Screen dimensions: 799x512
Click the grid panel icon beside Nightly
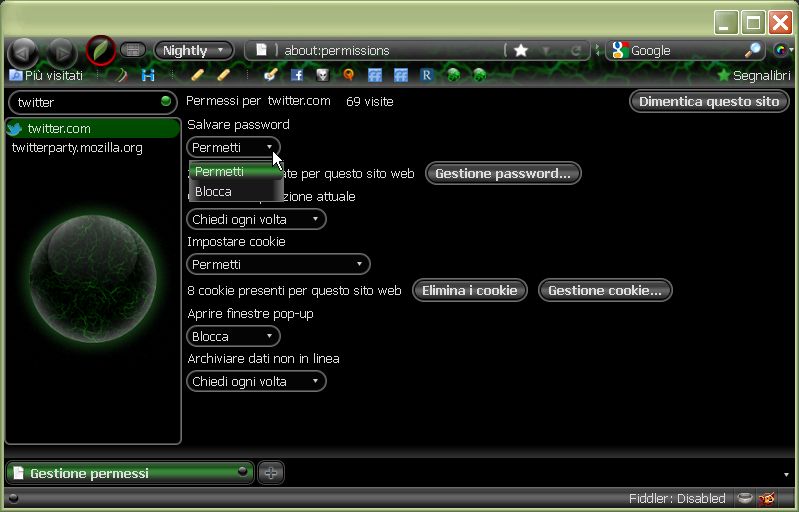133,50
